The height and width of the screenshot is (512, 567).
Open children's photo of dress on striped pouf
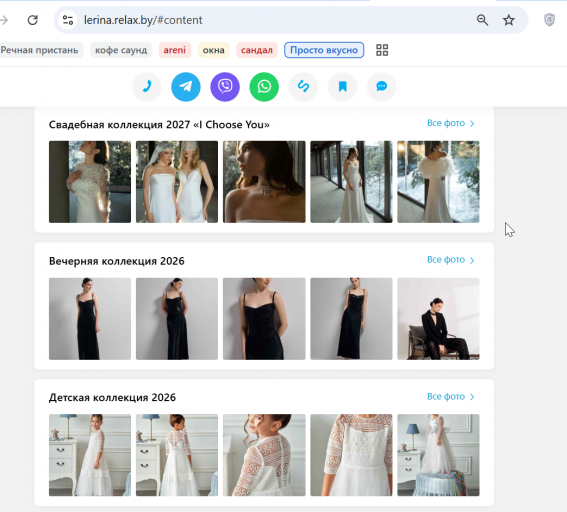point(438,455)
